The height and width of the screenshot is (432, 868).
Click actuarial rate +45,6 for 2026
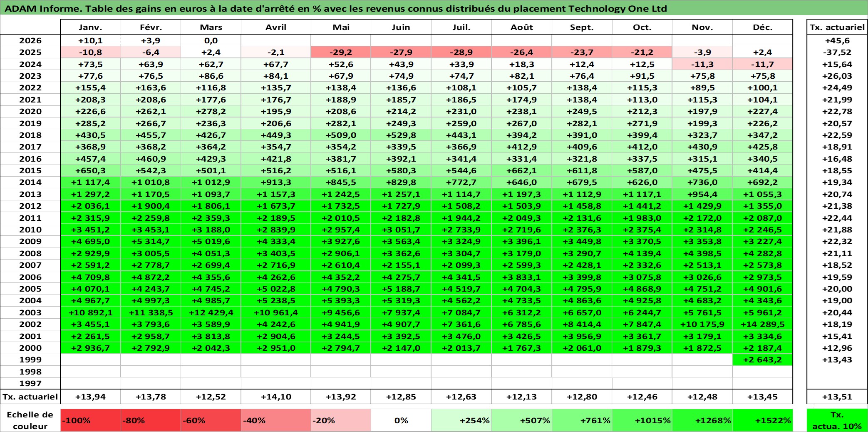pos(837,40)
